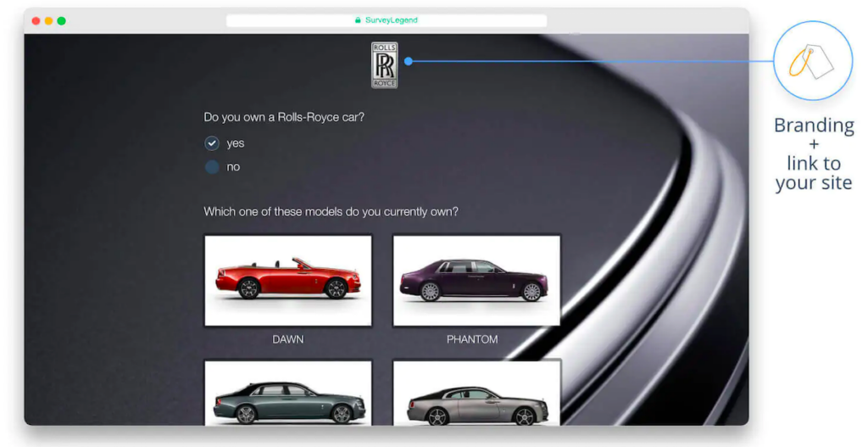Choose the purple PHANTOM car image

coord(476,281)
